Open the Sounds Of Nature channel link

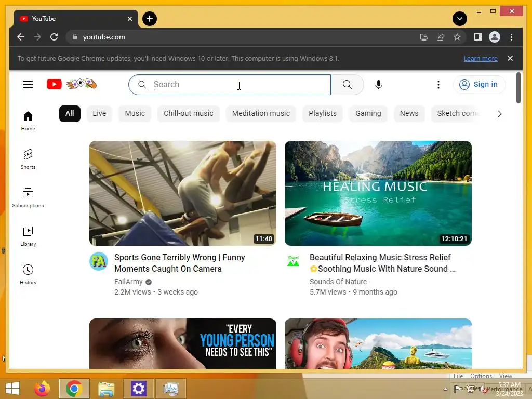pos(338,282)
